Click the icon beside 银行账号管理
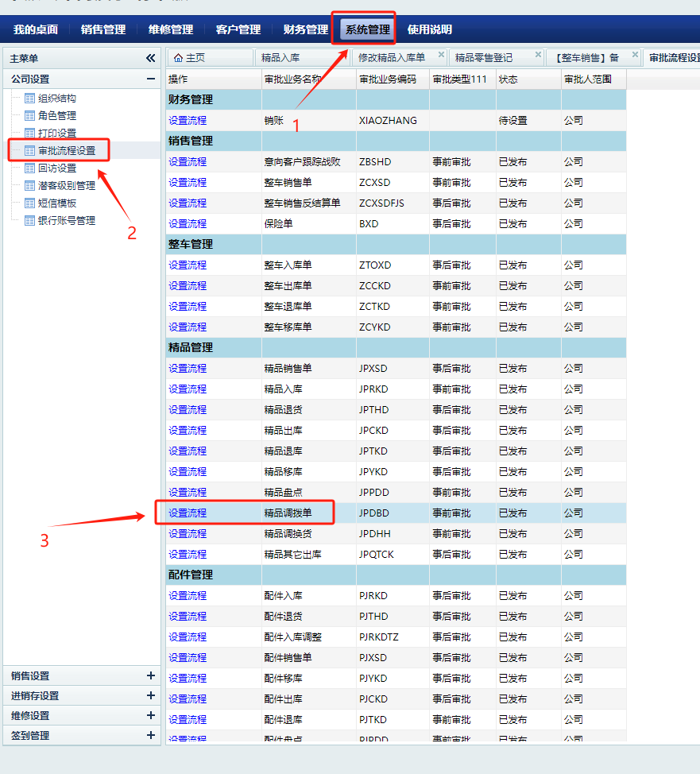 30,221
